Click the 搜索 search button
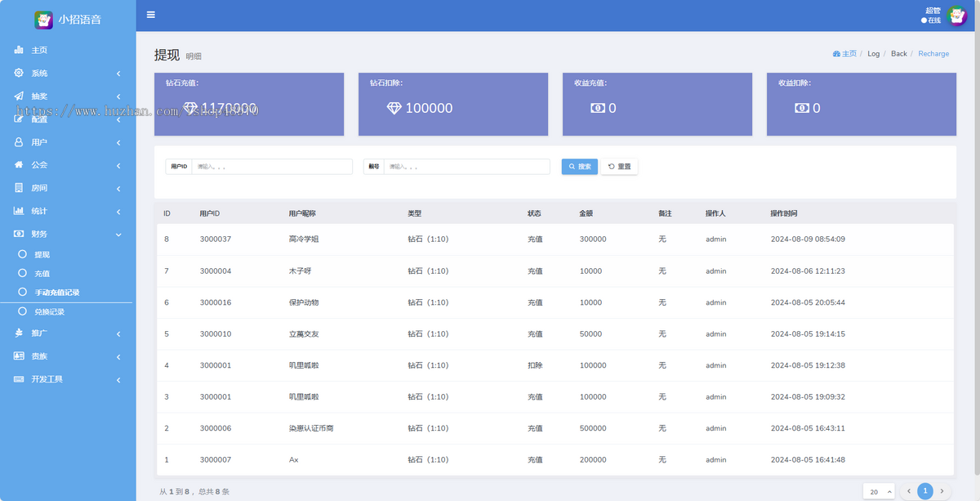This screenshot has height=501, width=980. [580, 167]
